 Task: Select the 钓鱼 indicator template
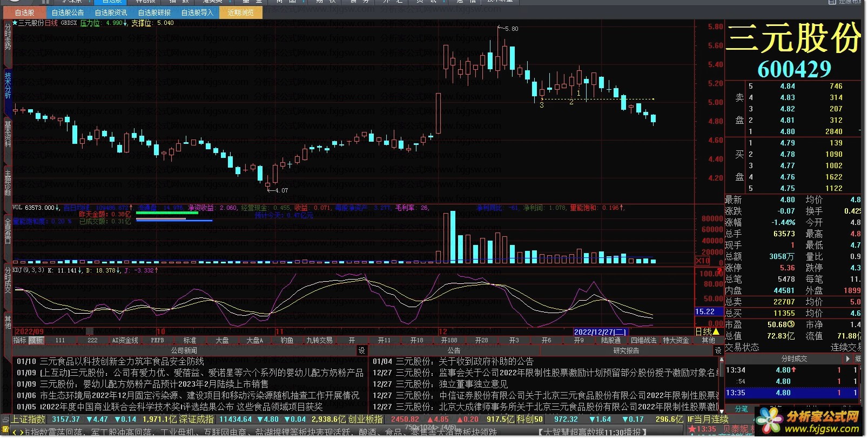287,341
